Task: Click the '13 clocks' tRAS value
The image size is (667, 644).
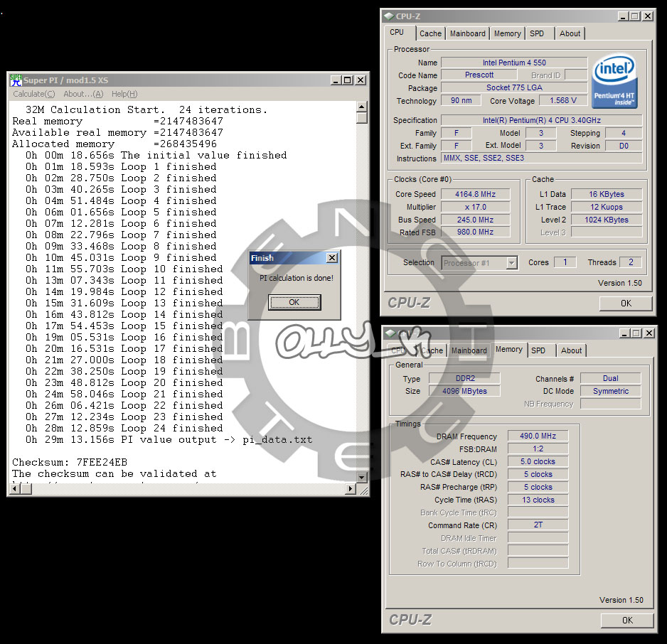Action: (x=538, y=500)
